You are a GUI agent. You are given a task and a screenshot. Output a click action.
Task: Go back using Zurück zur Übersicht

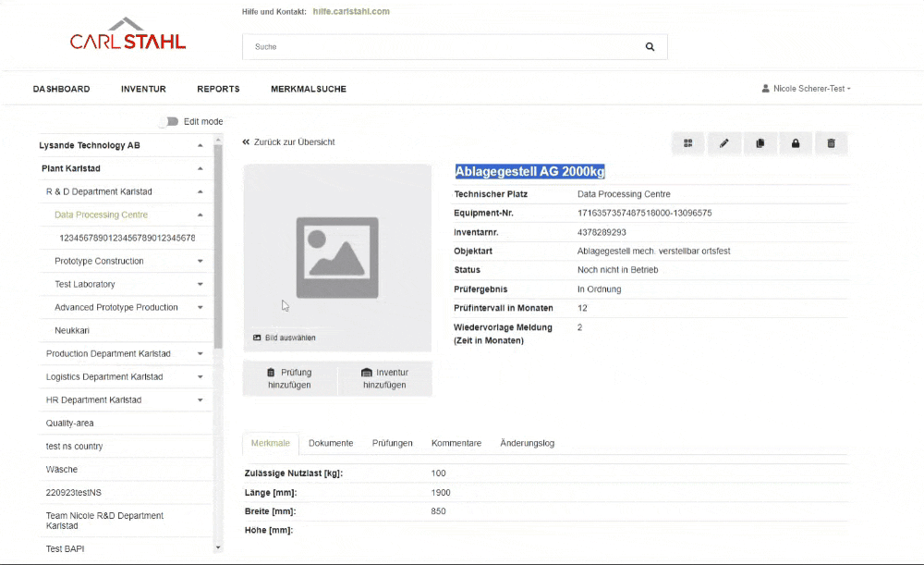pyautogui.click(x=286, y=141)
